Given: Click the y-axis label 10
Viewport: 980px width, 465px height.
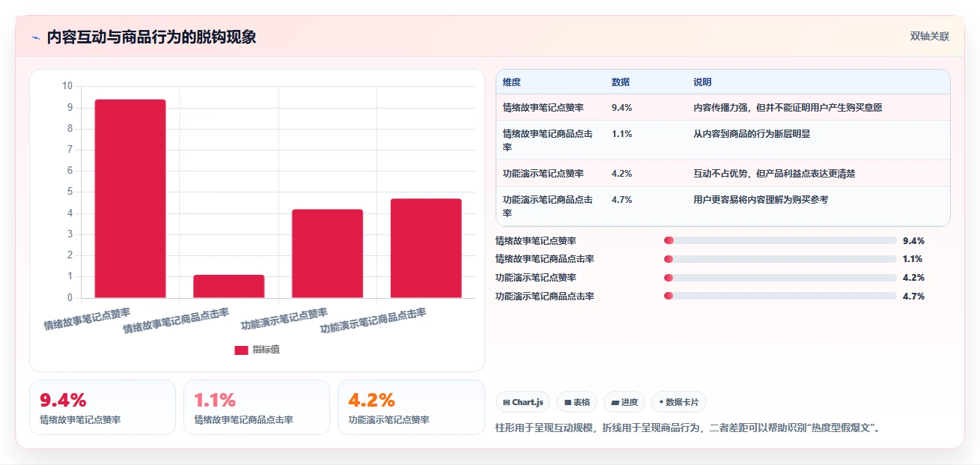Looking at the screenshot, I should coord(67,86).
